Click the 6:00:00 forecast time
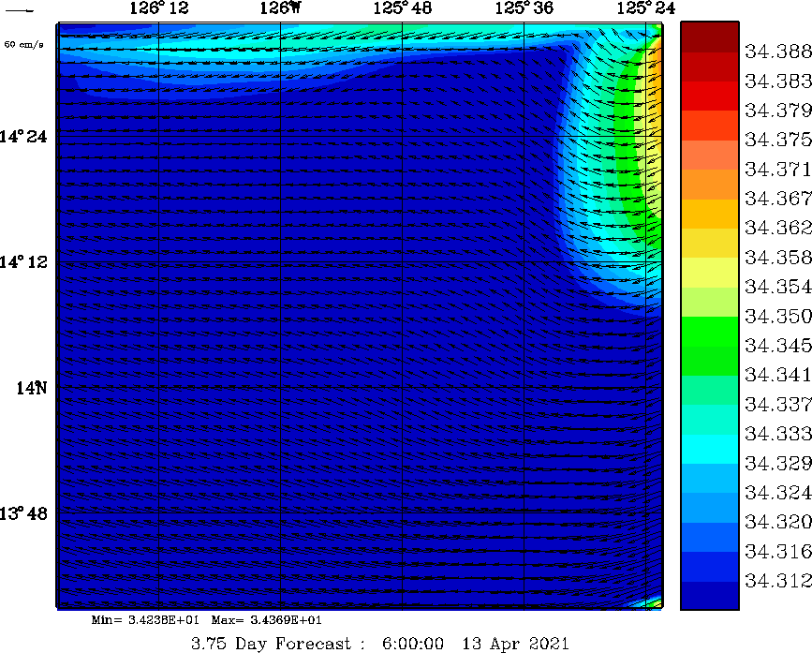The image size is (812, 653). tap(413, 644)
